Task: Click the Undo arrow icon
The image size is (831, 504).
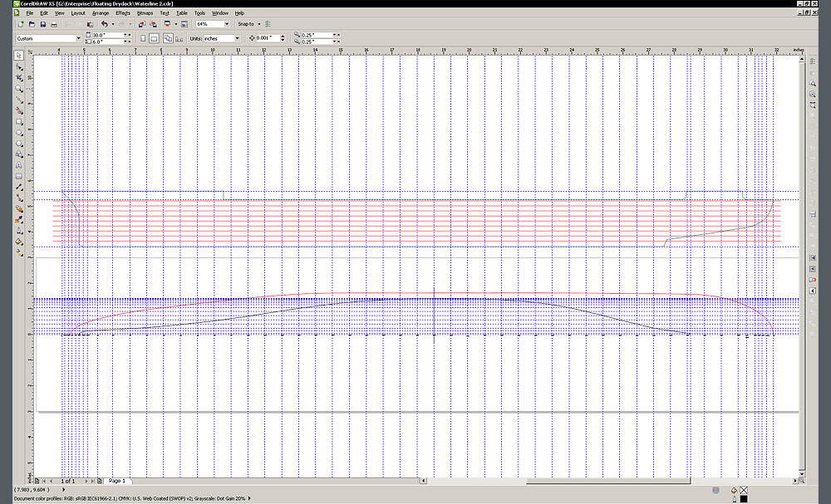Action: click(x=104, y=24)
